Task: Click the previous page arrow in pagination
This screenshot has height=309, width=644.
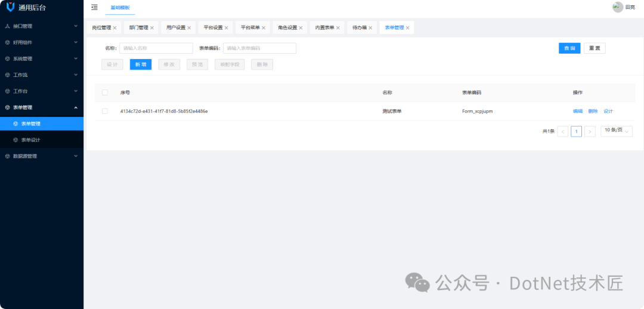Action: tap(562, 131)
